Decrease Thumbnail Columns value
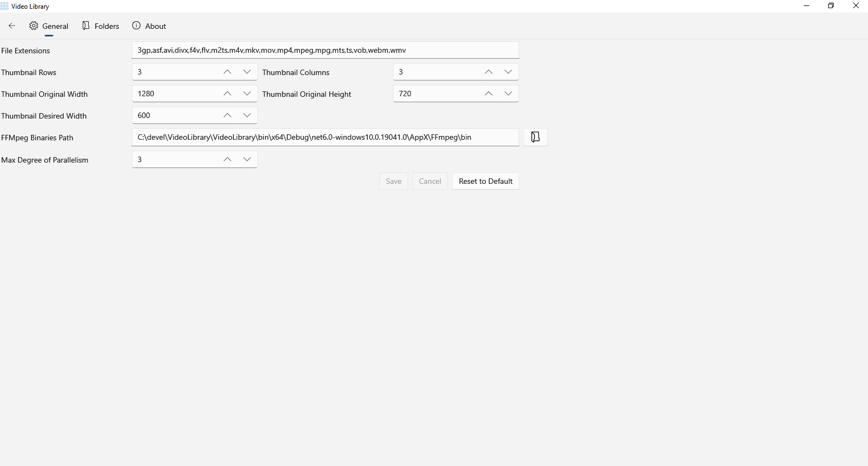 click(x=508, y=72)
